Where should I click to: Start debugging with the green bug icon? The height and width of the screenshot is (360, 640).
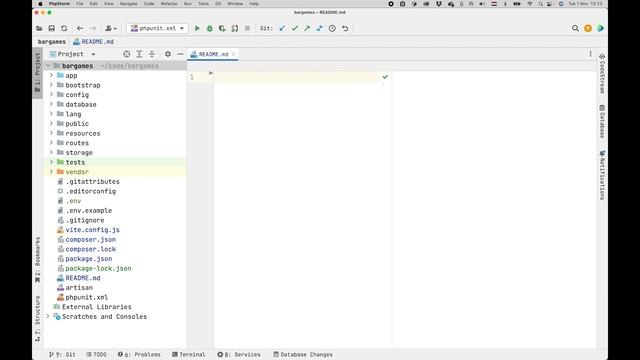tap(209, 28)
